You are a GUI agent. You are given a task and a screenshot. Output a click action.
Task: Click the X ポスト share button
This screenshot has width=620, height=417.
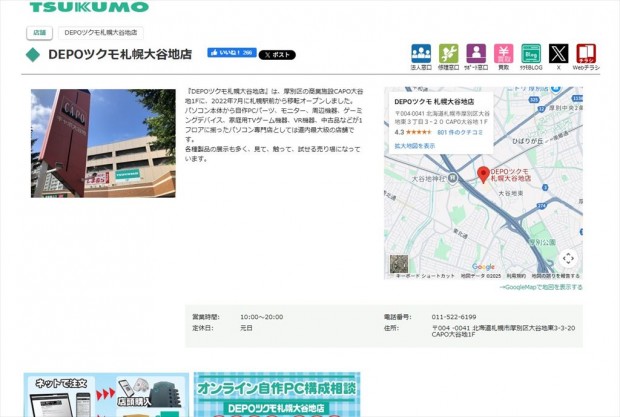pos(277,55)
